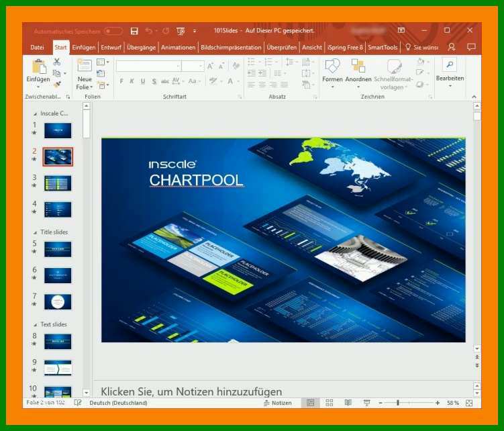The height and width of the screenshot is (431, 504).
Task: Click the clear formatting icon
Action: pyautogui.click(x=236, y=66)
